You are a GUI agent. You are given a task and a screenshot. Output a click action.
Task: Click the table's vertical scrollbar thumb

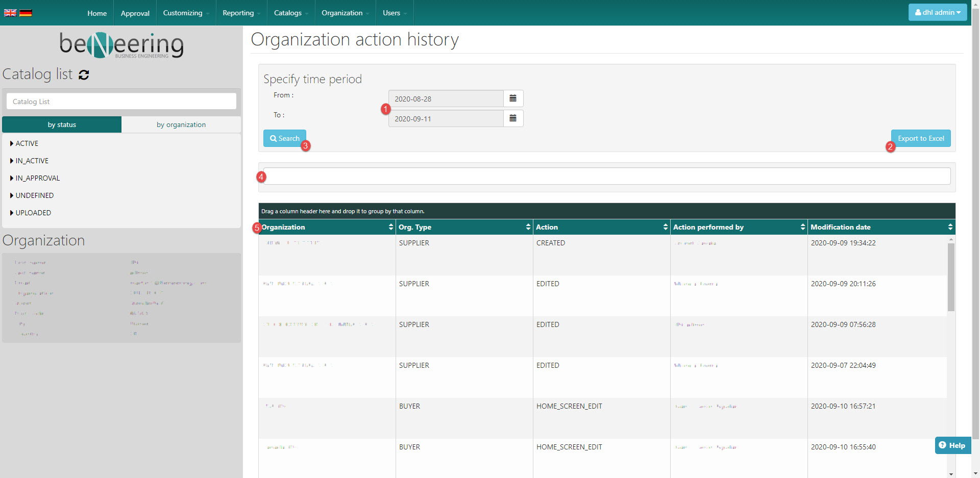(x=951, y=276)
